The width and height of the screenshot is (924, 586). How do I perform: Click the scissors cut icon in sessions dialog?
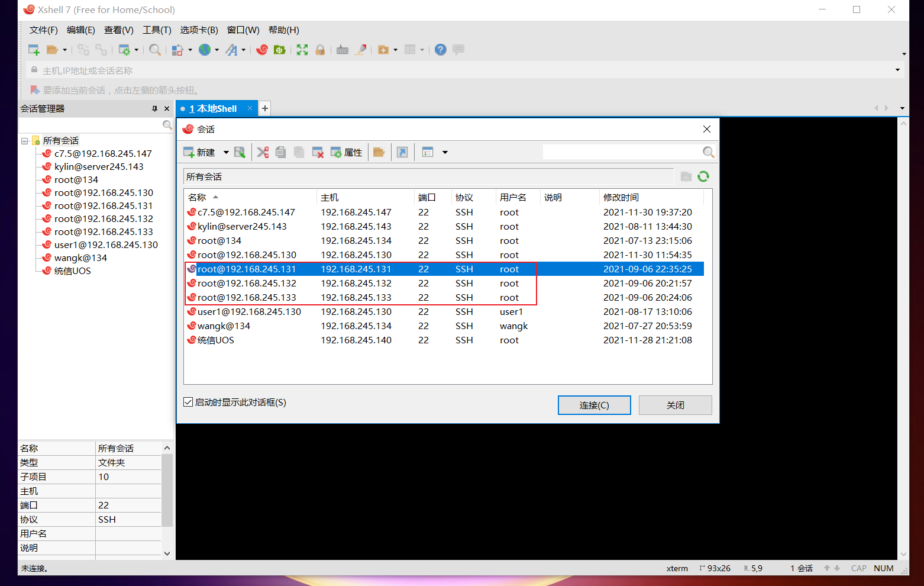(x=263, y=152)
